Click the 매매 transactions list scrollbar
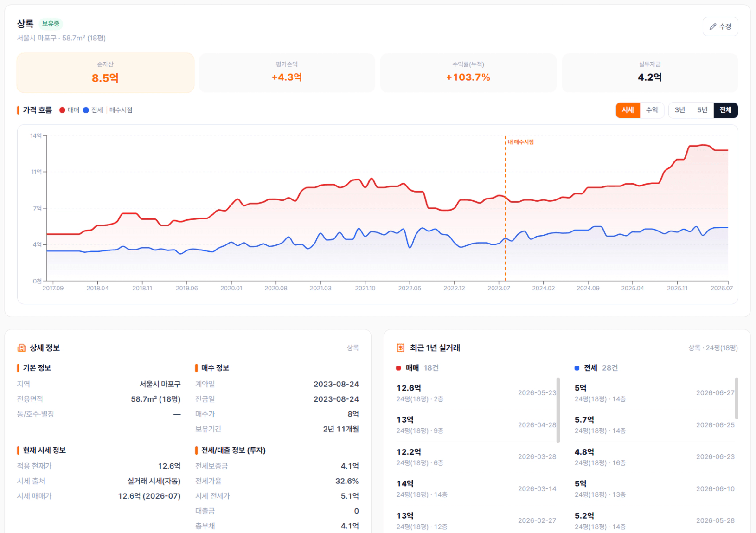756x533 pixels. coord(558,410)
